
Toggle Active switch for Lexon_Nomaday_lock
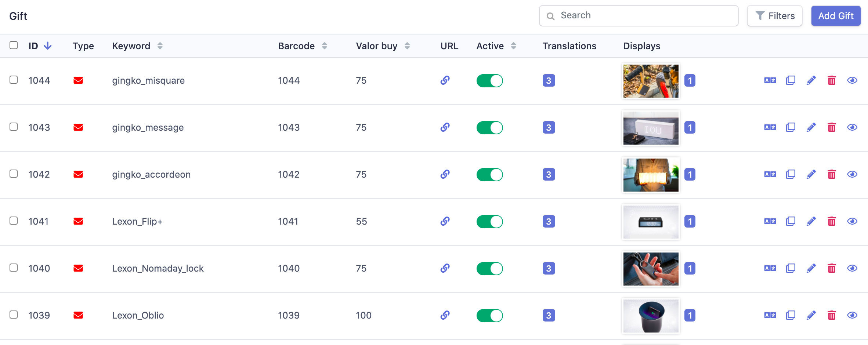(x=489, y=269)
